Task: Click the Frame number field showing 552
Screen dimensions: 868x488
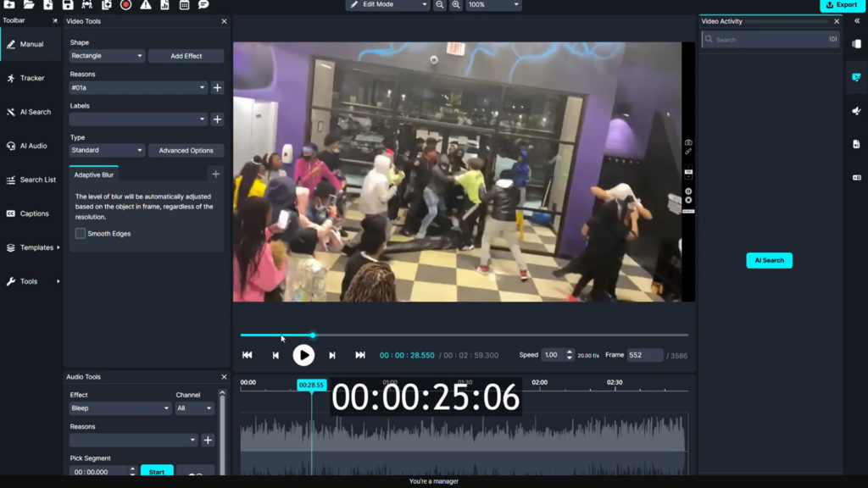Action: tap(644, 355)
